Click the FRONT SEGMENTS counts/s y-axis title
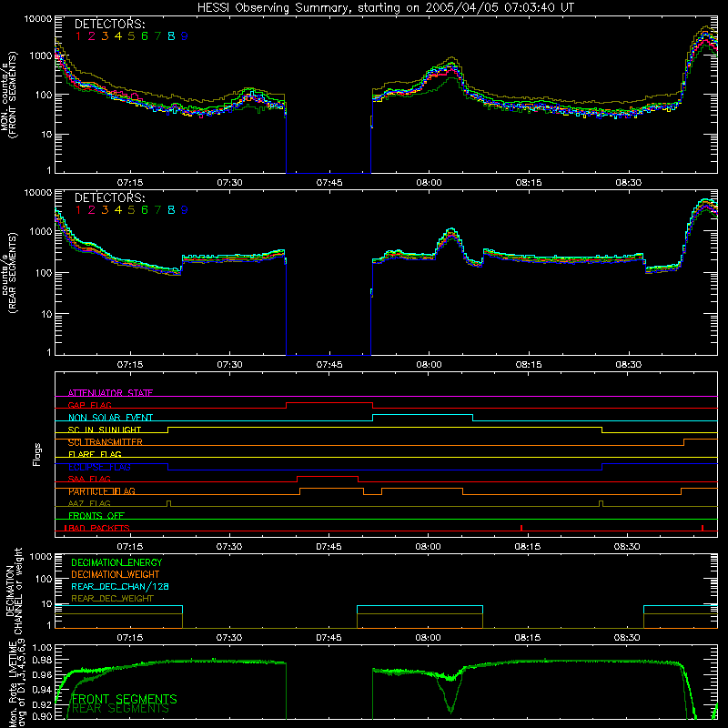Screen dimensions: 728x728 (x=9, y=96)
